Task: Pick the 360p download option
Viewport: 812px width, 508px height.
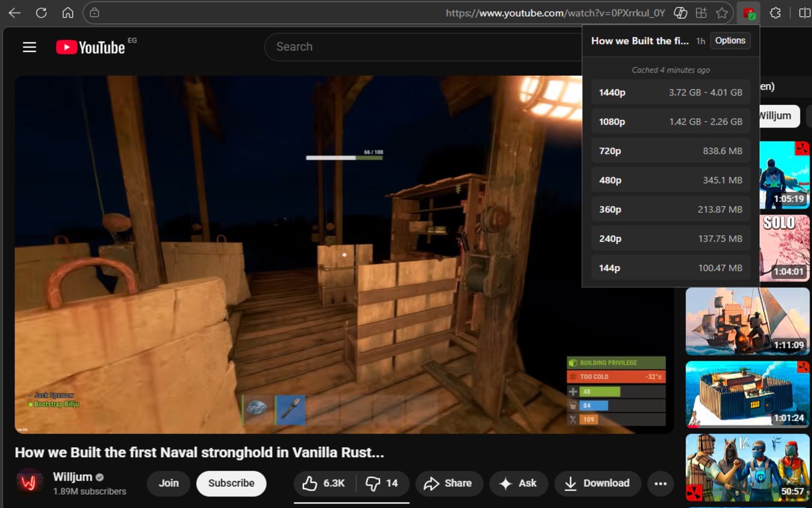Action: pos(671,209)
